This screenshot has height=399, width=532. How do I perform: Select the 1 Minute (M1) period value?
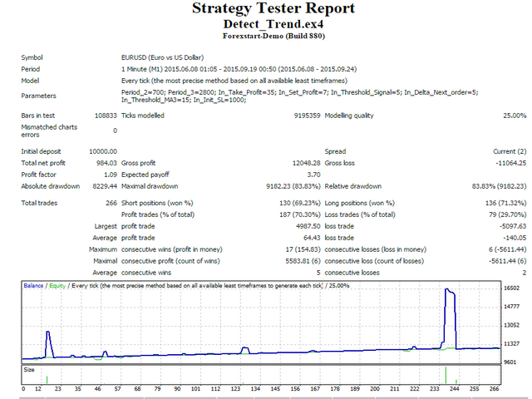pyautogui.click(x=239, y=69)
